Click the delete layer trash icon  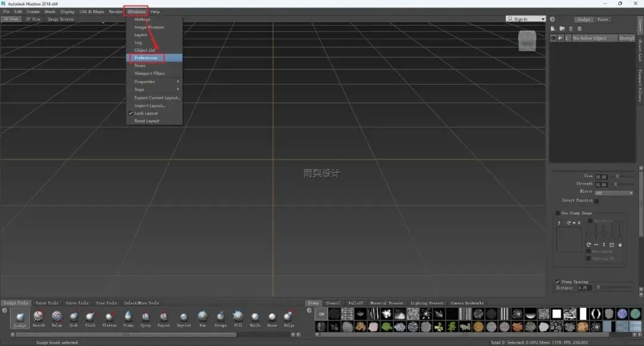[571, 29]
